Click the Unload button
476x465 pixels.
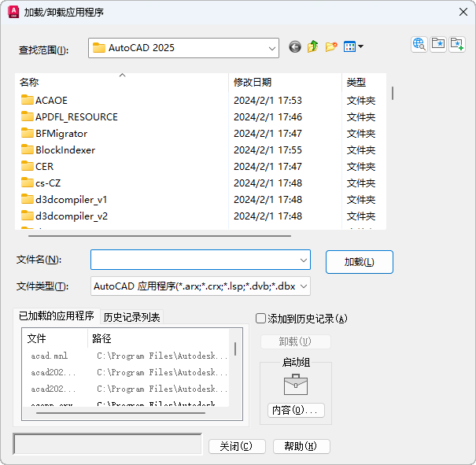click(295, 341)
